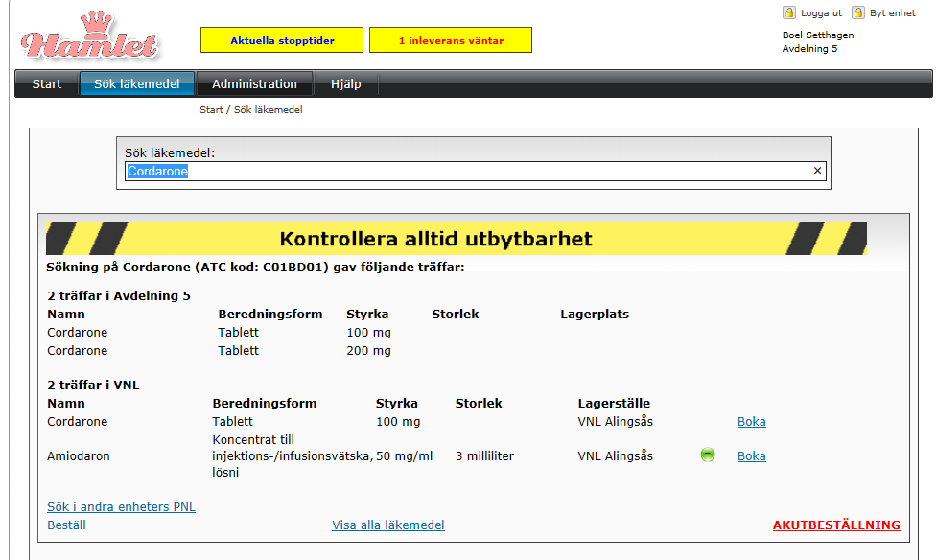Click the green status icon for Amiodaron

tap(708, 455)
